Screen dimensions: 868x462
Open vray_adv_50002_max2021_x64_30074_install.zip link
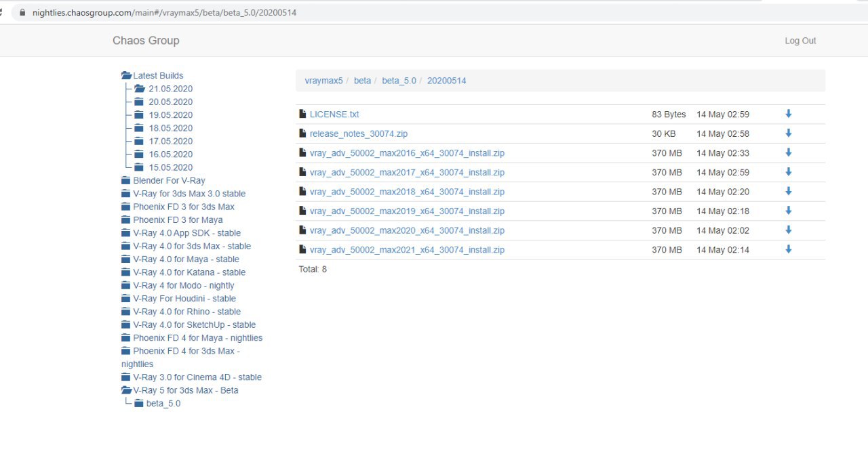[x=407, y=250]
